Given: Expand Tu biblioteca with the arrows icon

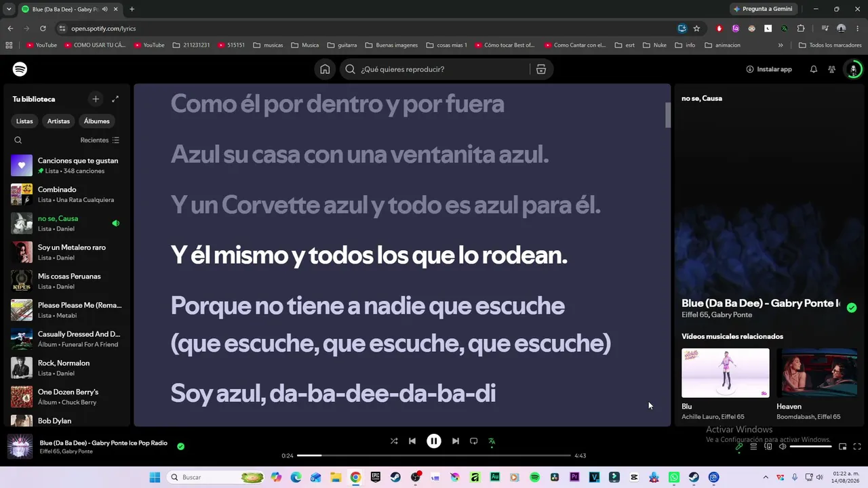Looking at the screenshot, I should [x=115, y=99].
